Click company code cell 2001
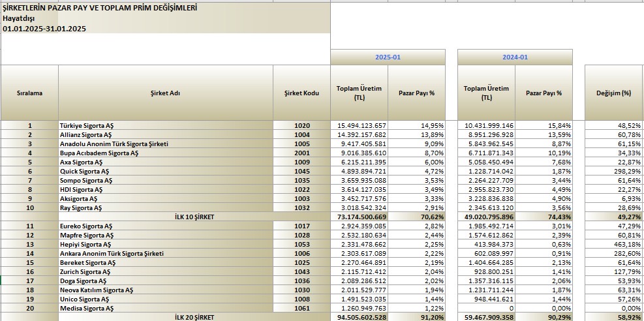The width and height of the screenshot is (644, 321). (x=301, y=153)
